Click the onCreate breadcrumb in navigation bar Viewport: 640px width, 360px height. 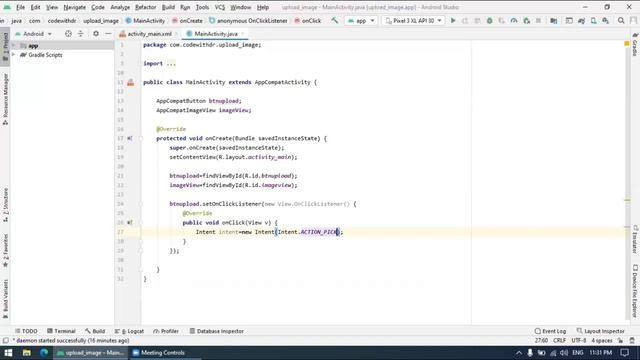pyautogui.click(x=187, y=20)
